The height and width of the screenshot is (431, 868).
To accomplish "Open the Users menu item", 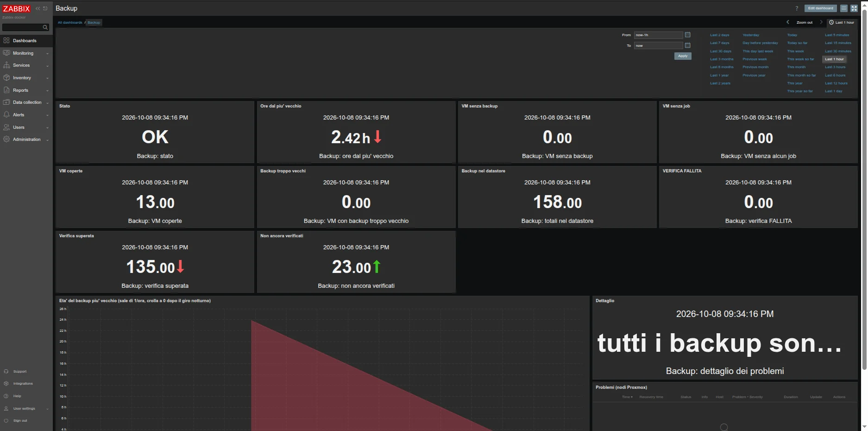I will [x=26, y=127].
